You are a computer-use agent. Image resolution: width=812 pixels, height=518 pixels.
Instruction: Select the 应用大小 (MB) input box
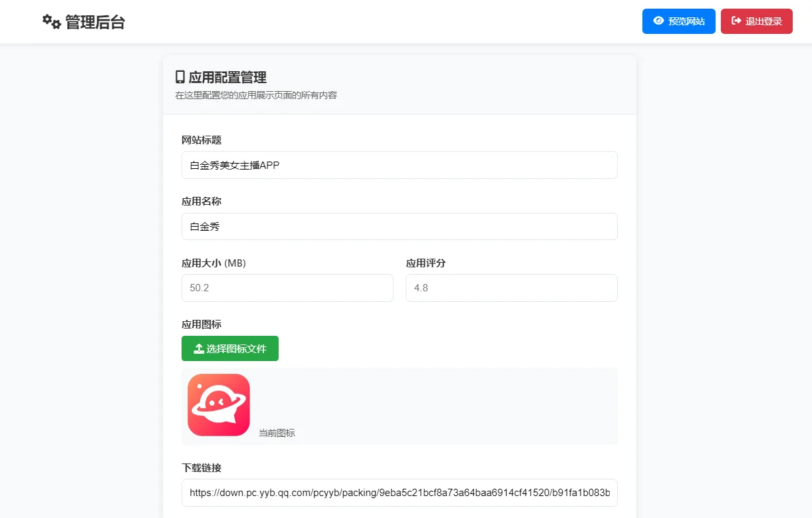click(x=287, y=288)
